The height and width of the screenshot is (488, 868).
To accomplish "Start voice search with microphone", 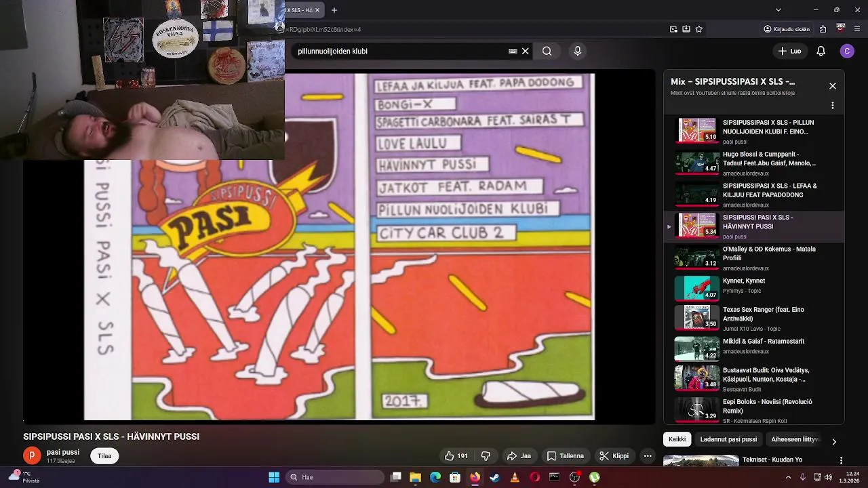I will click(x=578, y=51).
